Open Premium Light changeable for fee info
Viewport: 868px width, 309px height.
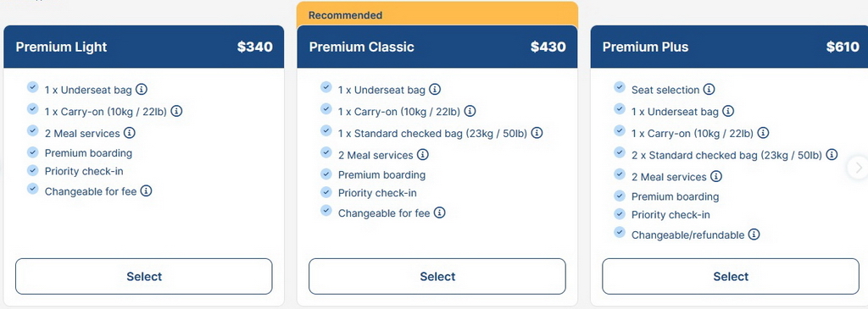(146, 190)
